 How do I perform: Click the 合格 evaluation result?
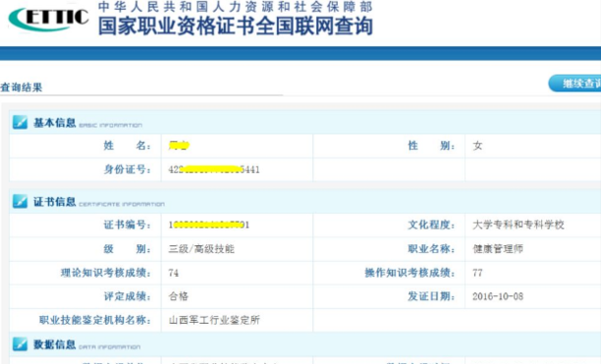178,296
